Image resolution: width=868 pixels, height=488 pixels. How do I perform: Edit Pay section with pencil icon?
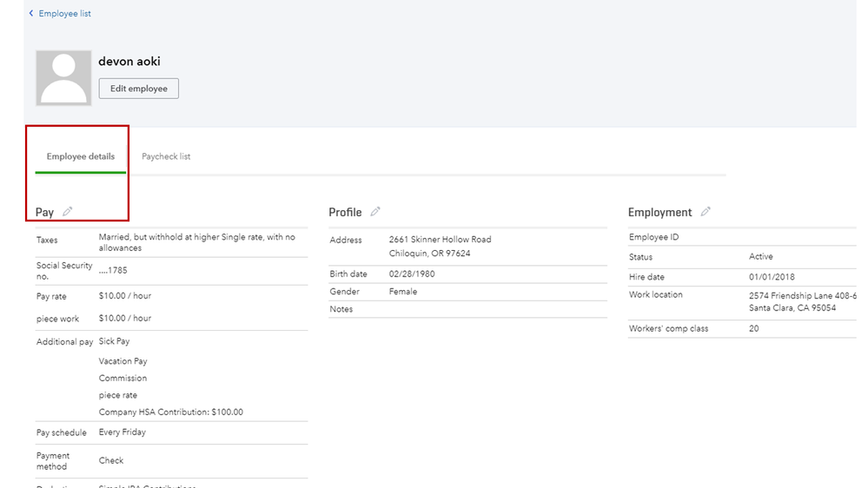coord(68,212)
